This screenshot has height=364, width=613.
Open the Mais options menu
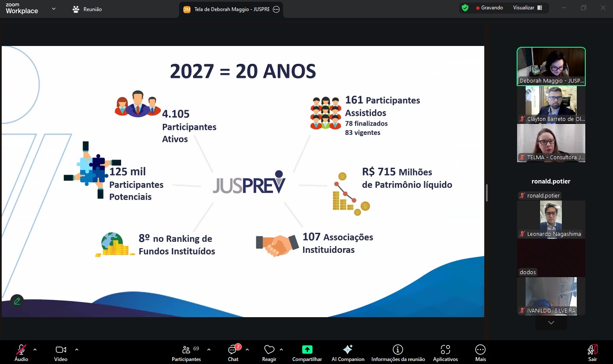coord(480,353)
